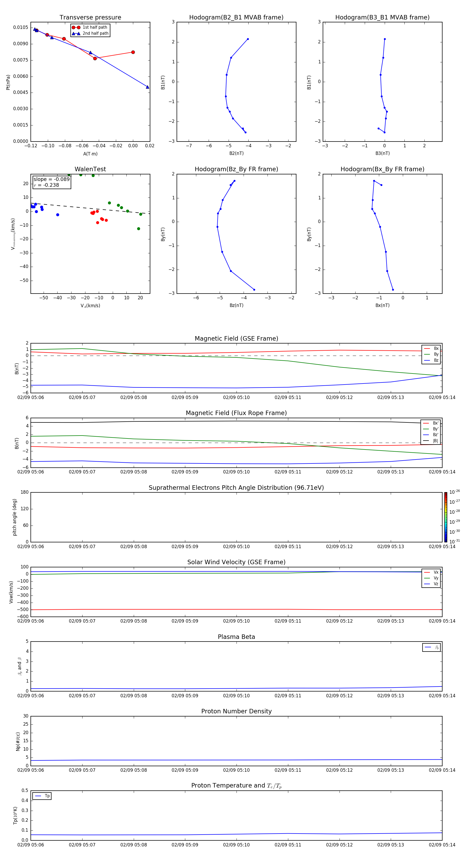Click the 'By' legend entry in GSE panel
Screen dimensions: 473x868
(x=431, y=355)
